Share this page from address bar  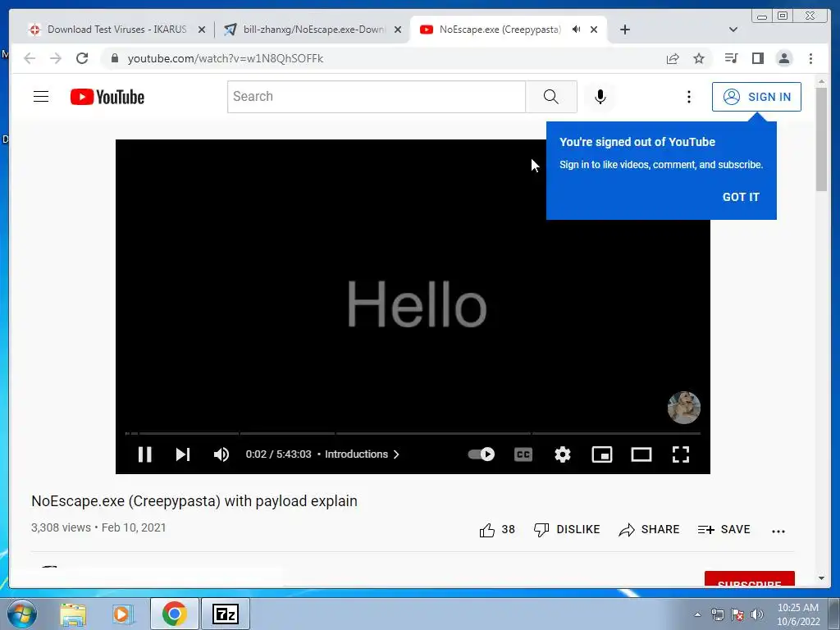673,58
